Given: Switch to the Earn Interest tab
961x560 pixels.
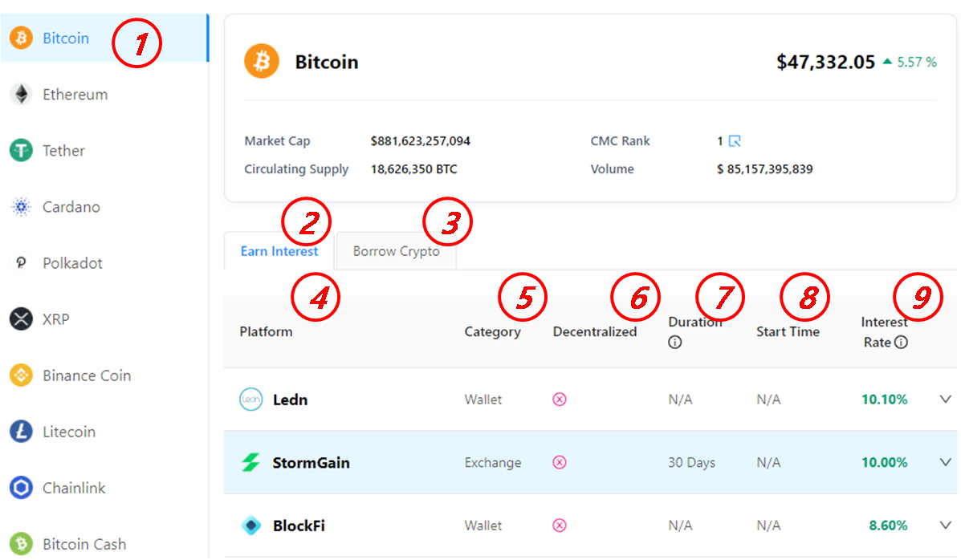Looking at the screenshot, I should [279, 251].
